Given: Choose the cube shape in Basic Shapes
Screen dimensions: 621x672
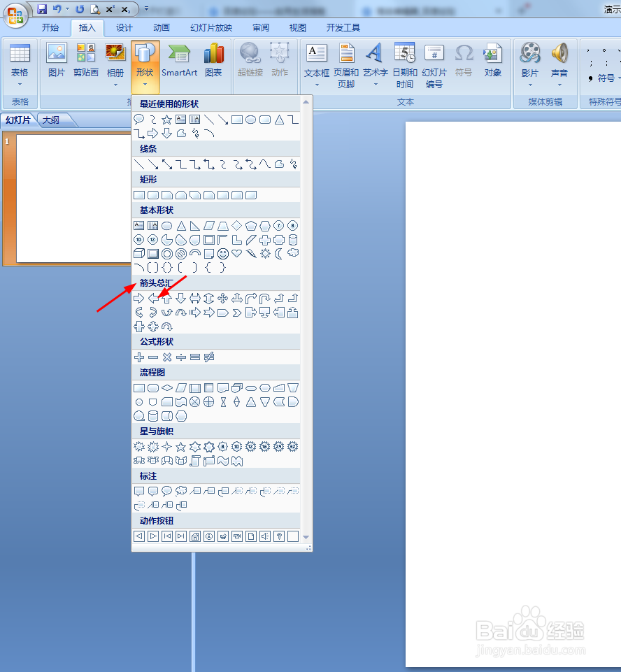Looking at the screenshot, I should pyautogui.click(x=139, y=254).
